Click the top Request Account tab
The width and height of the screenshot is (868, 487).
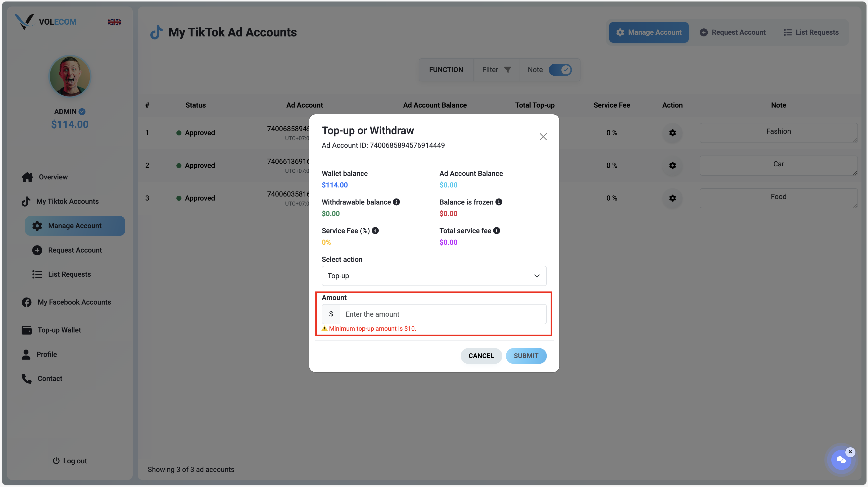point(733,32)
